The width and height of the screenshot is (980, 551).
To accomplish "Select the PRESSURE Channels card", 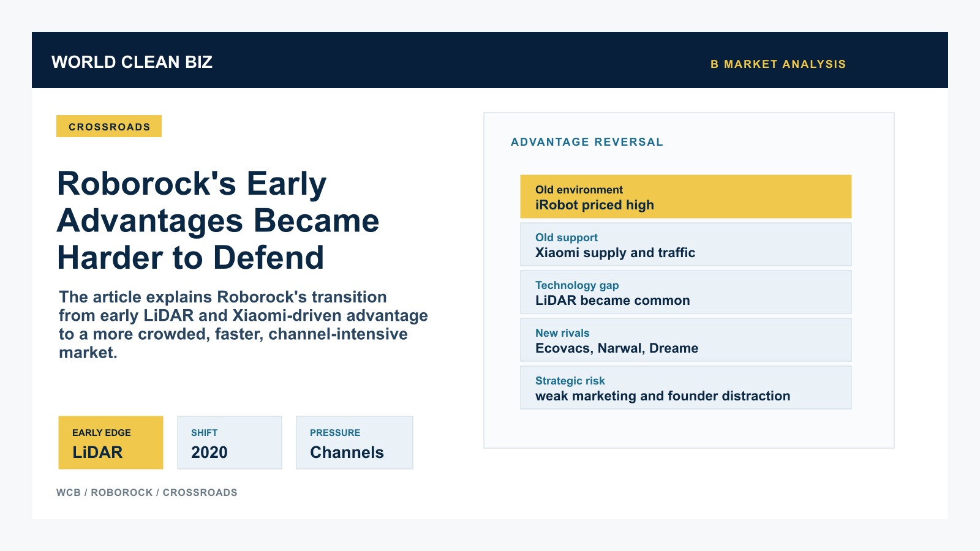I will click(355, 443).
